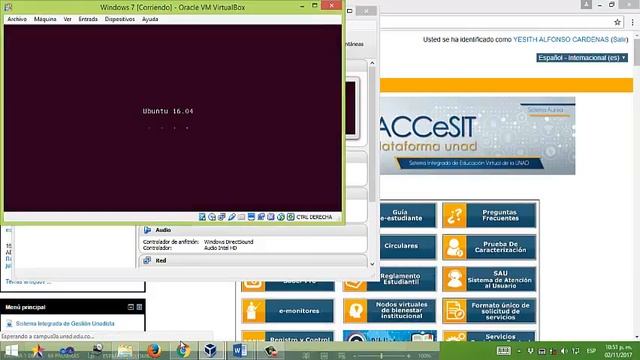Click the Windows Start button
Screen dimensions: 640x360
click(x=11, y=351)
